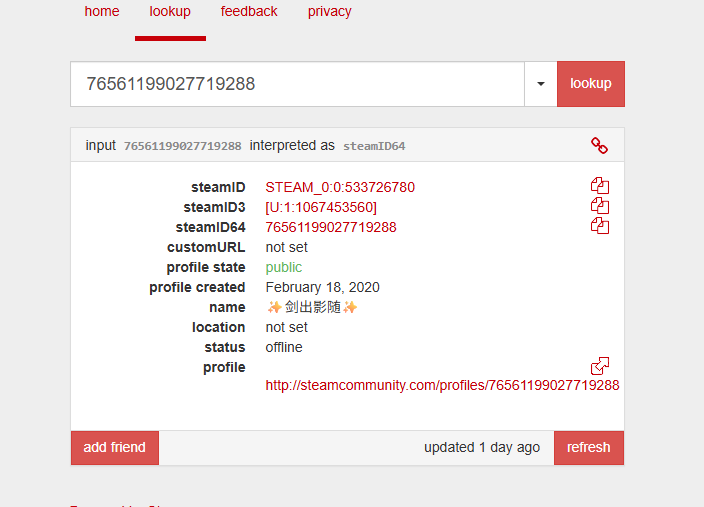Viewport: 704px width, 507px height.
Task: Open the privacy tab
Action: pyautogui.click(x=330, y=11)
